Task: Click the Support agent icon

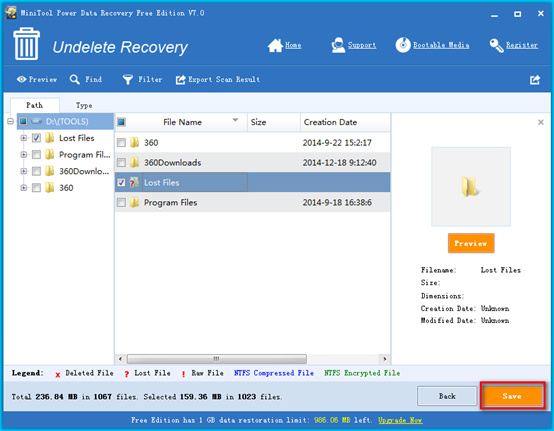Action: click(338, 45)
